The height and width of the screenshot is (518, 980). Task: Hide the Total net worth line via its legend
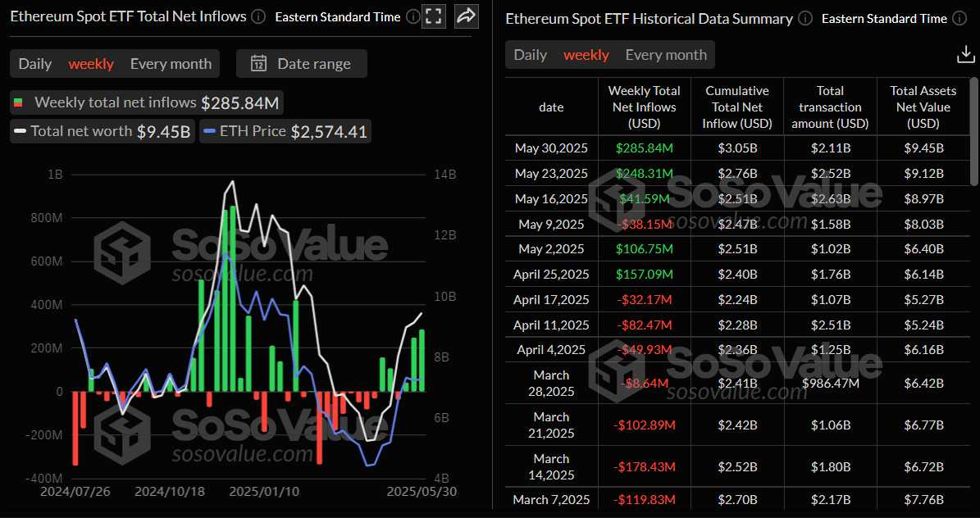click(x=102, y=131)
